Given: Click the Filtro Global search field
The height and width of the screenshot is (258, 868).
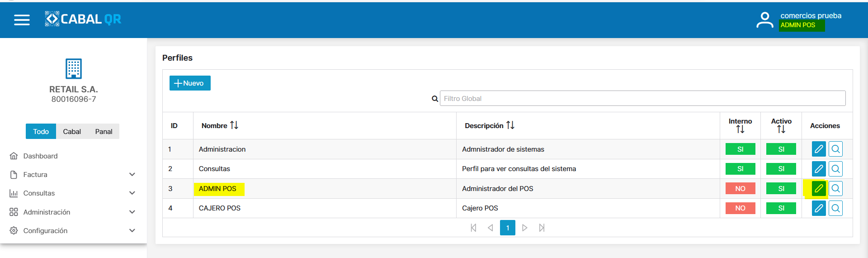Looking at the screenshot, I should pyautogui.click(x=642, y=98).
